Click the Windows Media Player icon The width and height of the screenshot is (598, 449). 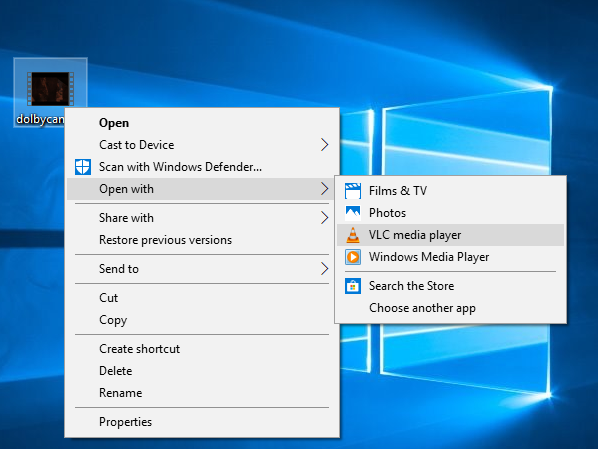[x=353, y=257]
